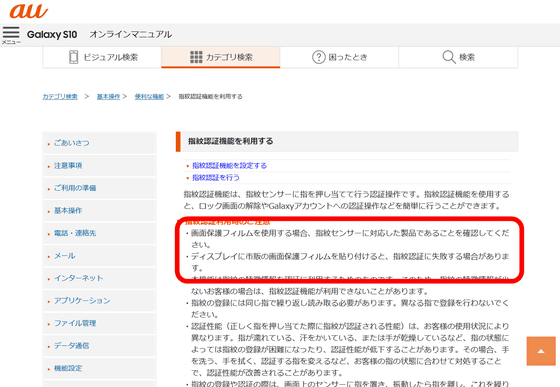Viewport: 560px width, 387px height.
Task: Click the au logo
Action: (x=29, y=11)
